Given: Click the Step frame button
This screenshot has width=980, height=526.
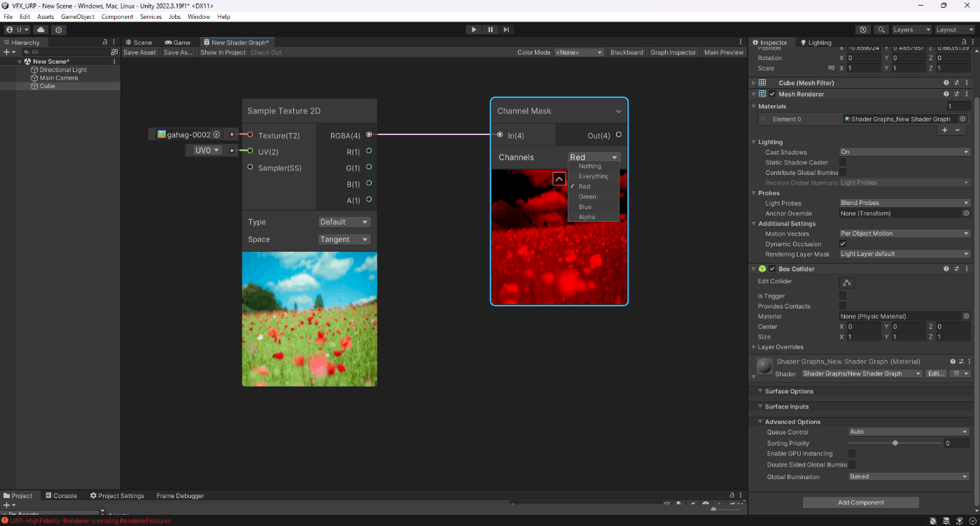Looking at the screenshot, I should tap(506, 29).
